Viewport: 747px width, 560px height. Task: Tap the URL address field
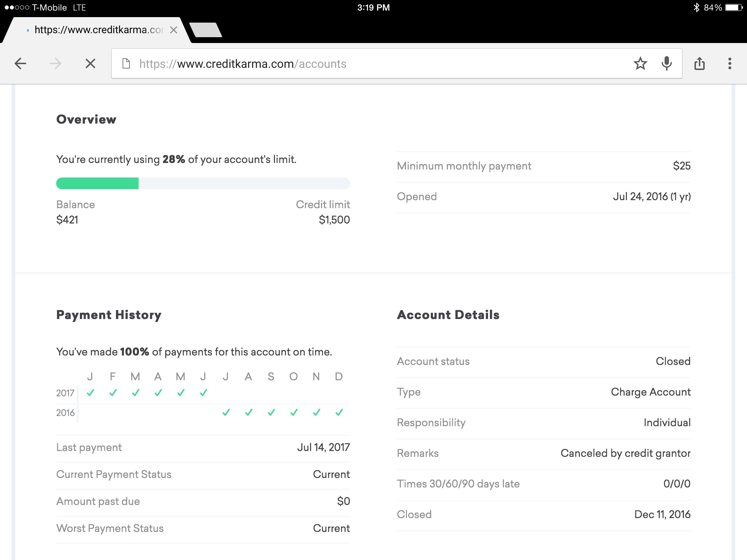[365, 64]
